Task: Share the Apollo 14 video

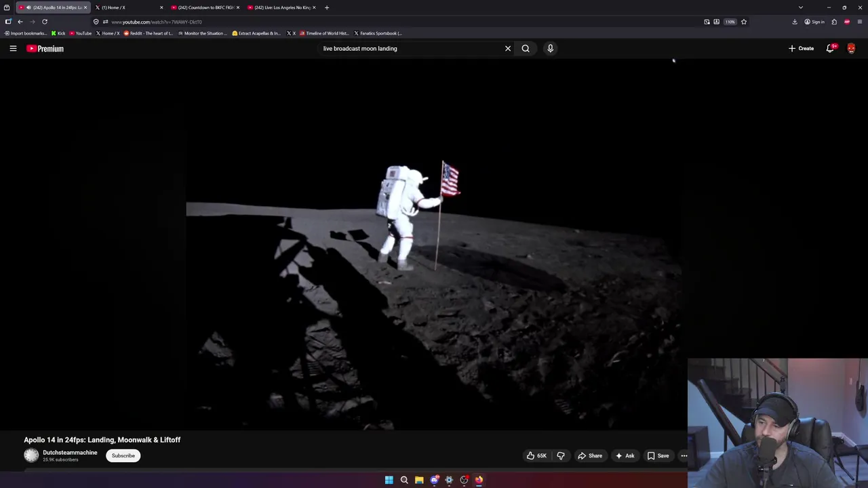Action: [590, 455]
